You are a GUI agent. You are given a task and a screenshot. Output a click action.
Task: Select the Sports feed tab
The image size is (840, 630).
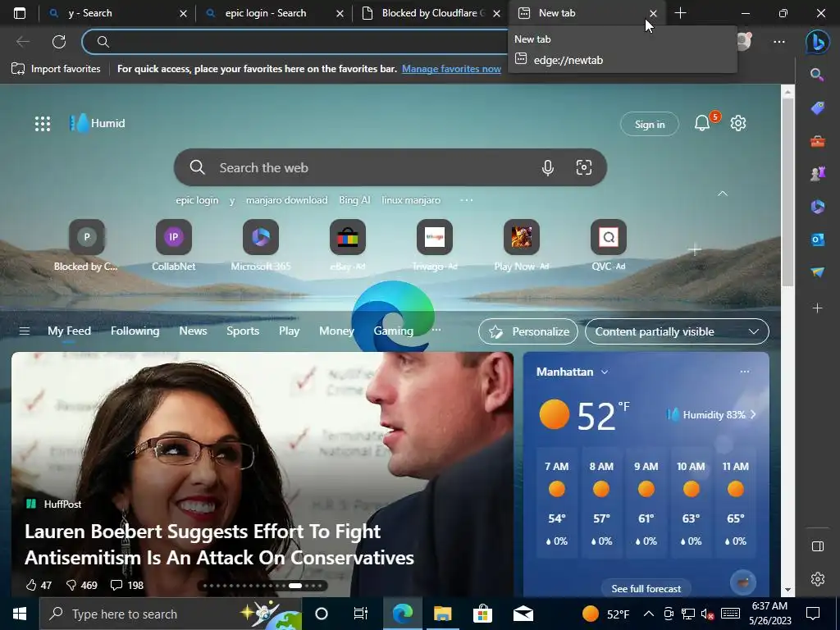click(x=243, y=331)
